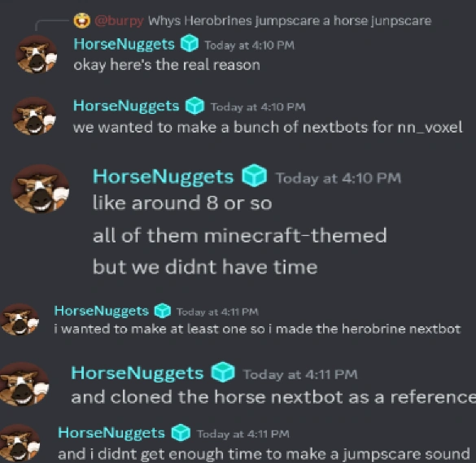Open avatar beside 'and cloned the horse nextbot' message
Viewport: 476px width, 463px height.
coord(24,384)
